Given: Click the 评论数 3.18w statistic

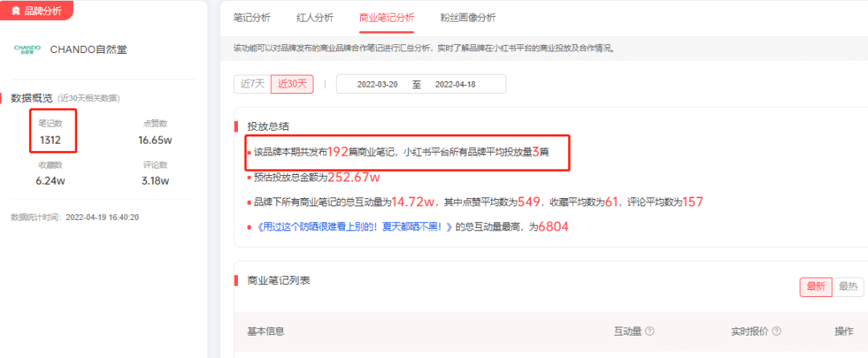Looking at the screenshot, I should click(x=154, y=173).
